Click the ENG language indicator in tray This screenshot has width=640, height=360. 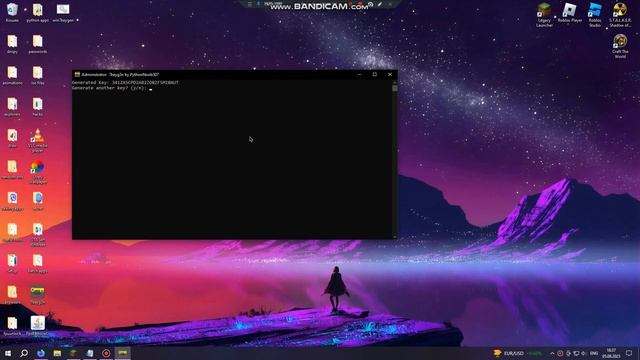(594, 353)
